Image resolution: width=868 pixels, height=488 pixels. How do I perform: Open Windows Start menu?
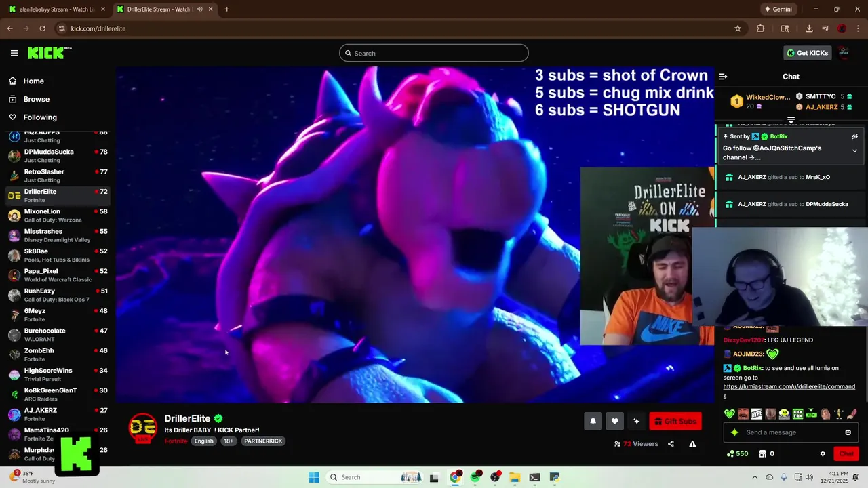[314, 477]
